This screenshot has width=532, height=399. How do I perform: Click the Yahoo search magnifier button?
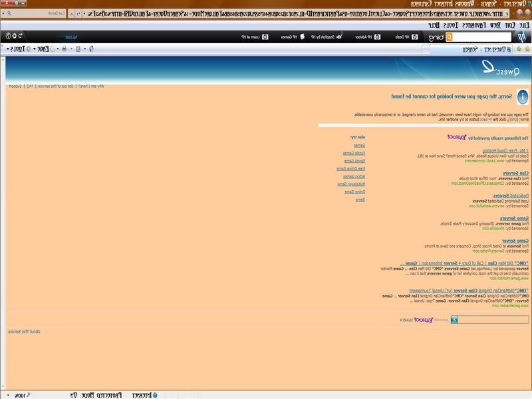(x=454, y=320)
